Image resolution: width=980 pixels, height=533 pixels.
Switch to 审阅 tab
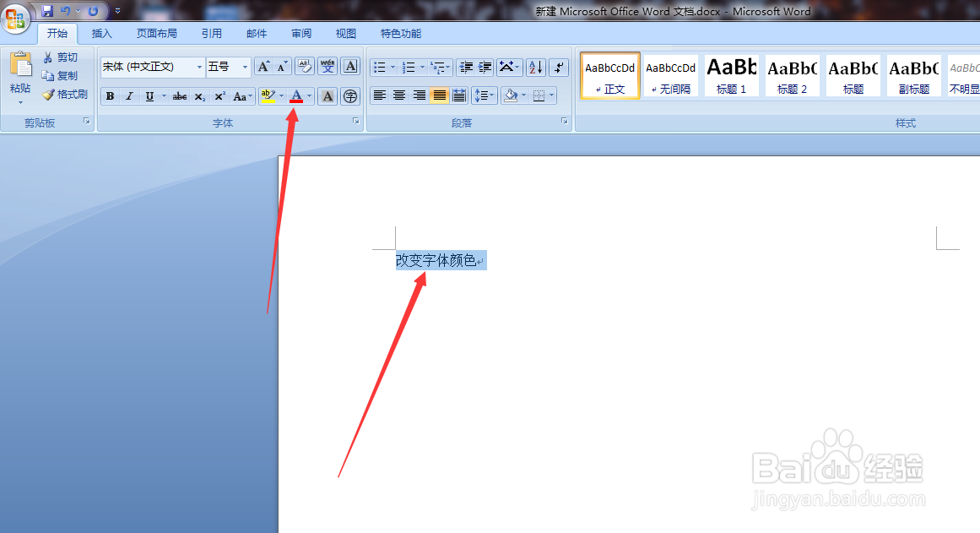click(301, 34)
